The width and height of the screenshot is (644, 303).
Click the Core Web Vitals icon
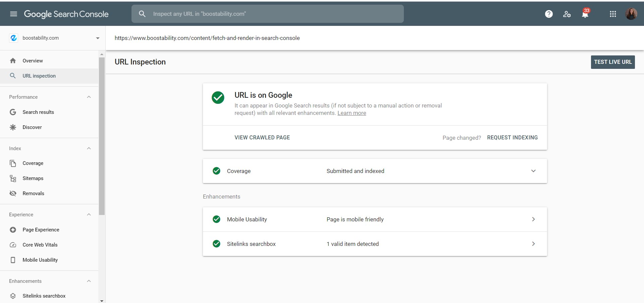coord(13,245)
